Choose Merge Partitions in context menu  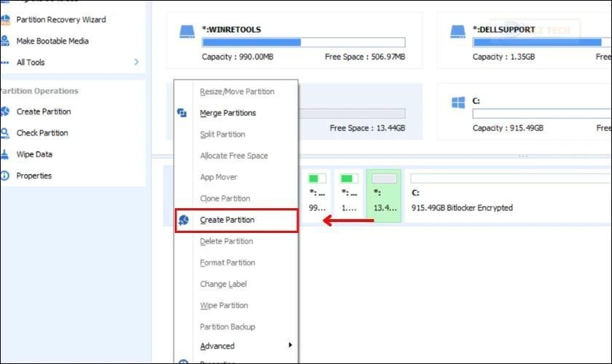tap(228, 113)
